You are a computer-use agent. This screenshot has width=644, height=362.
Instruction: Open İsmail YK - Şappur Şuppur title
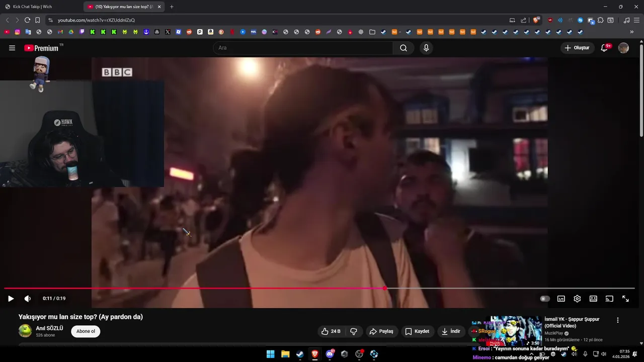(x=572, y=322)
